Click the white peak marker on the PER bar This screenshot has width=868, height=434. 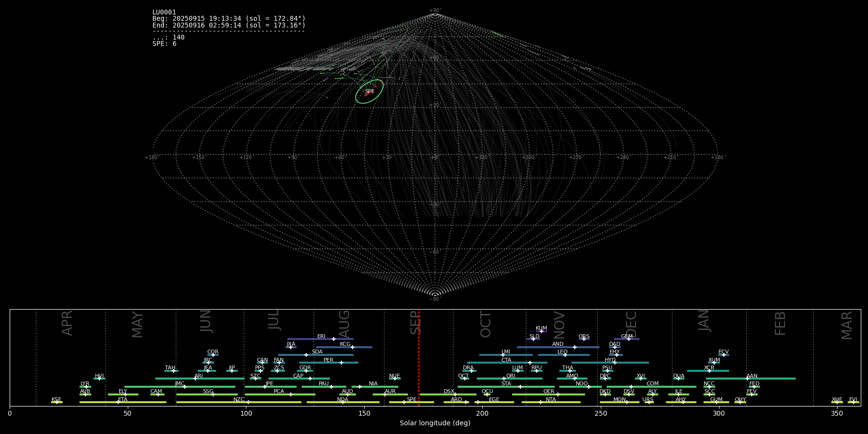[x=341, y=363]
